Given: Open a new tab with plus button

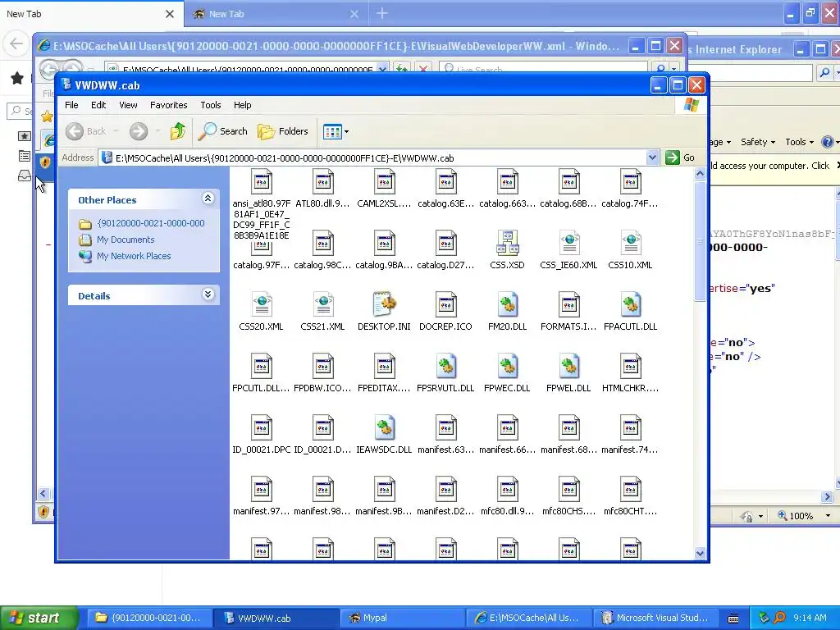Looking at the screenshot, I should [x=382, y=14].
